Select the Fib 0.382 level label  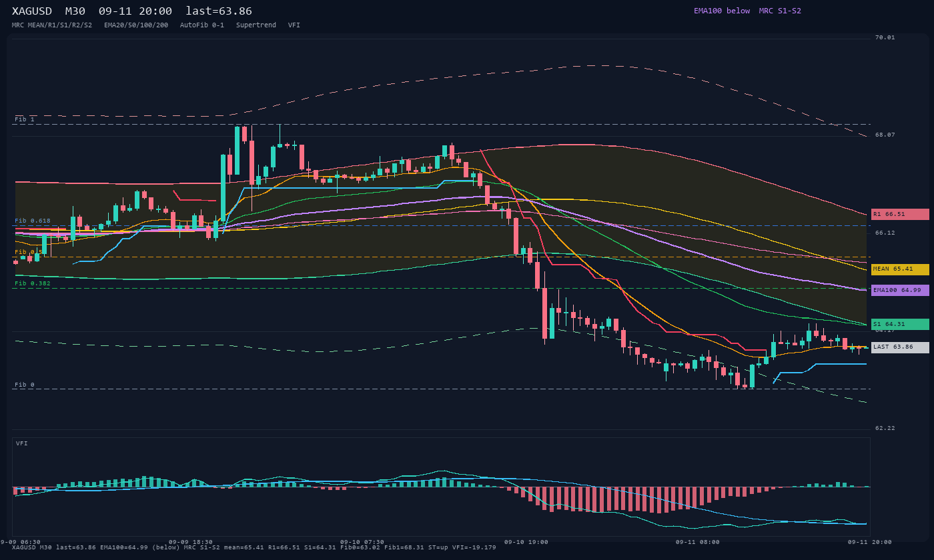(x=33, y=283)
